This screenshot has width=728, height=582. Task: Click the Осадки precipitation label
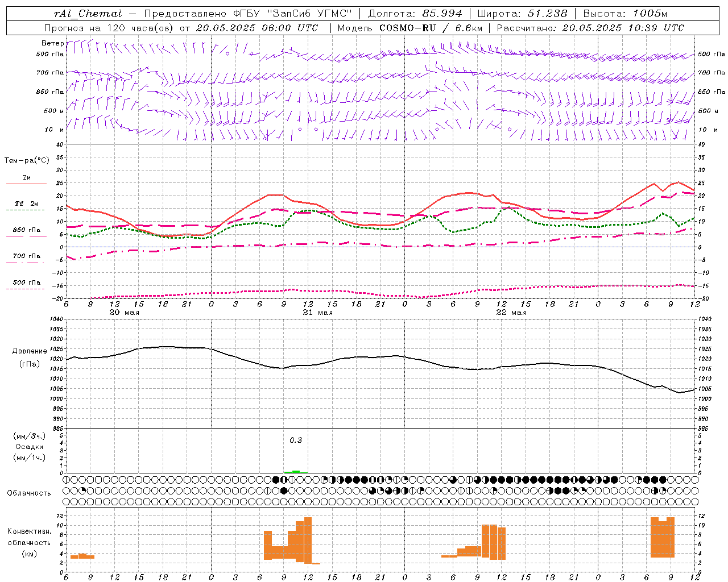point(30,447)
